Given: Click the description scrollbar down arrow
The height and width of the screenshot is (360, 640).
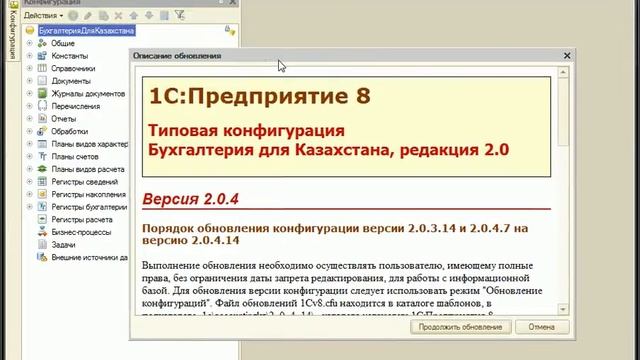Looking at the screenshot, I should pyautogui.click(x=563, y=309).
